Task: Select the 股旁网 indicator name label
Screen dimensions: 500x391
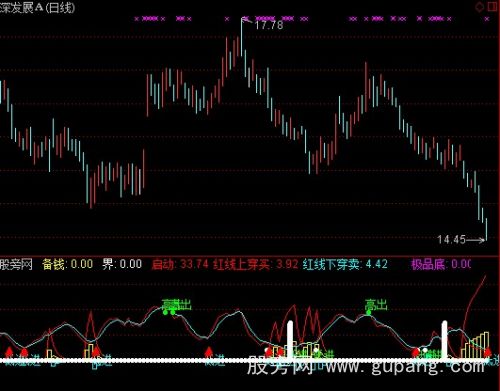Action: pyautogui.click(x=16, y=265)
